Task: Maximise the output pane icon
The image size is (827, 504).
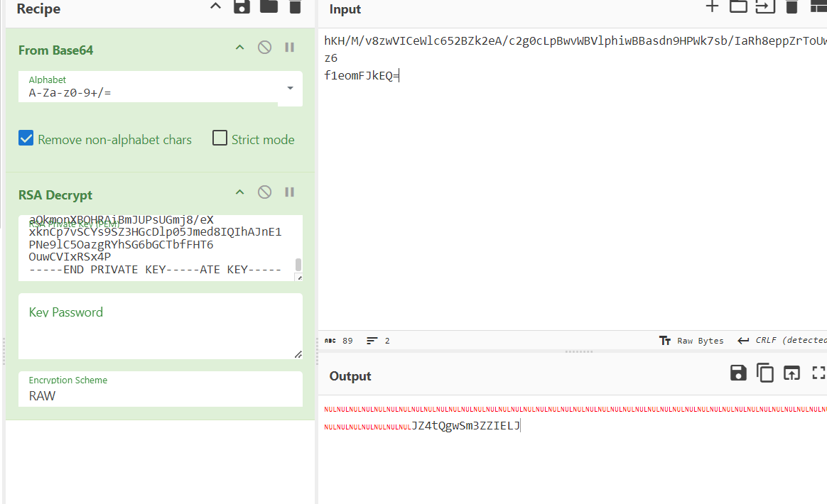Action: (x=818, y=373)
